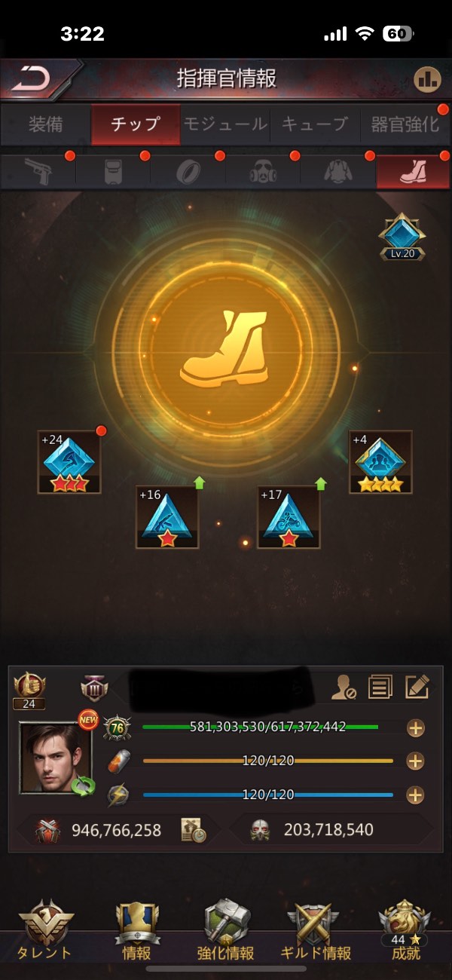Select the body armor slot icon
The height and width of the screenshot is (980, 452).
(x=114, y=171)
